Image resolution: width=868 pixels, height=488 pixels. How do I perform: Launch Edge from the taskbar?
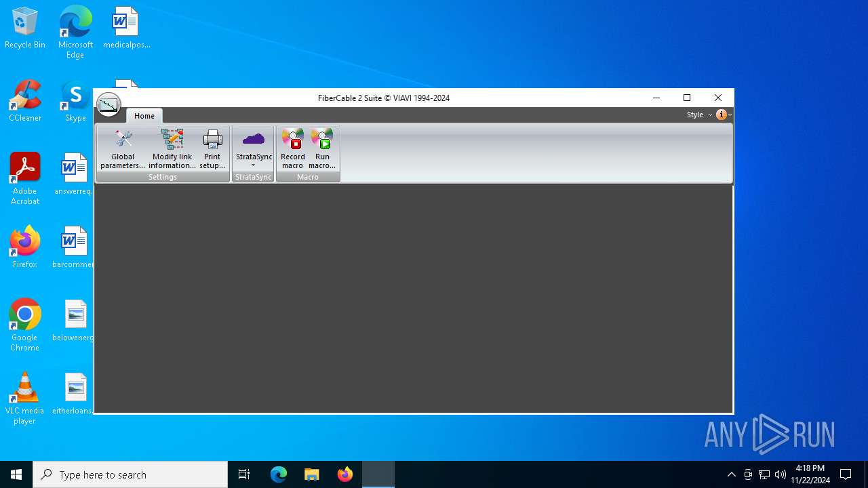[279, 474]
